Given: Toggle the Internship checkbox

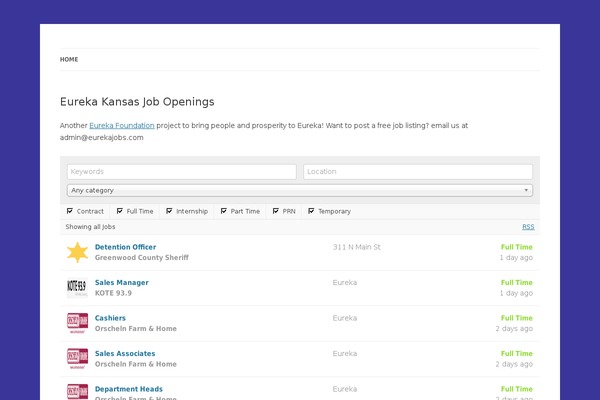Looking at the screenshot, I should [169, 211].
